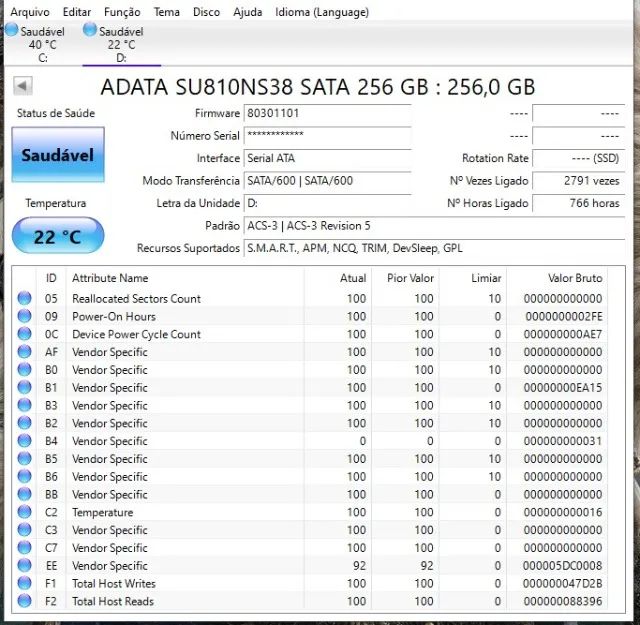Select the Power-On Hours attribute name

click(114, 316)
